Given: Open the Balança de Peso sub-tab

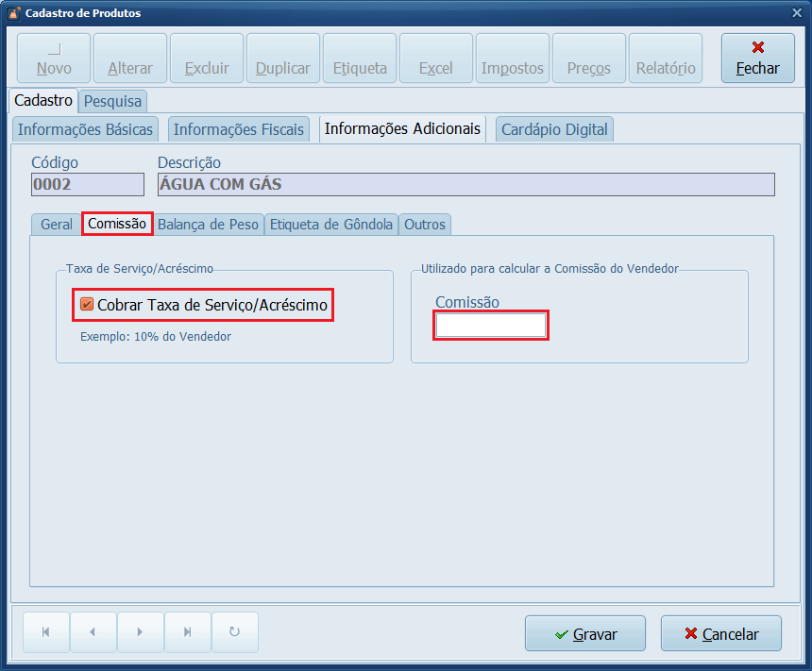Looking at the screenshot, I should coord(208,225).
